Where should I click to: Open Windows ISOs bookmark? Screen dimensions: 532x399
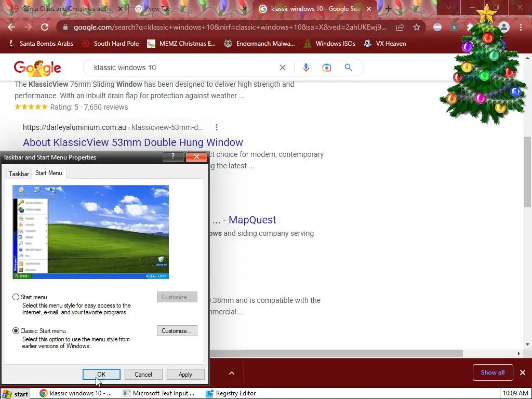pyautogui.click(x=329, y=44)
